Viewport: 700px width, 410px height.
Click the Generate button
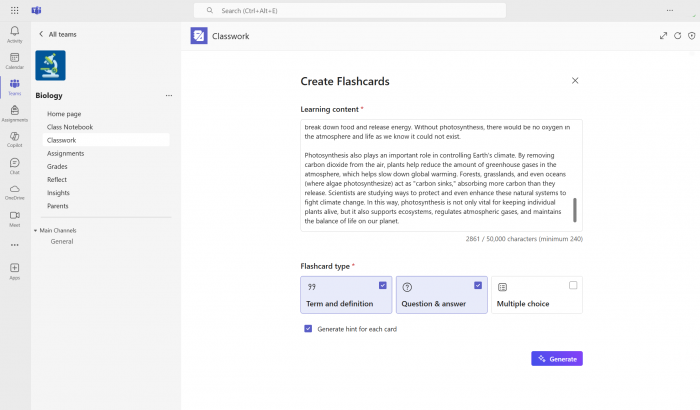556,358
